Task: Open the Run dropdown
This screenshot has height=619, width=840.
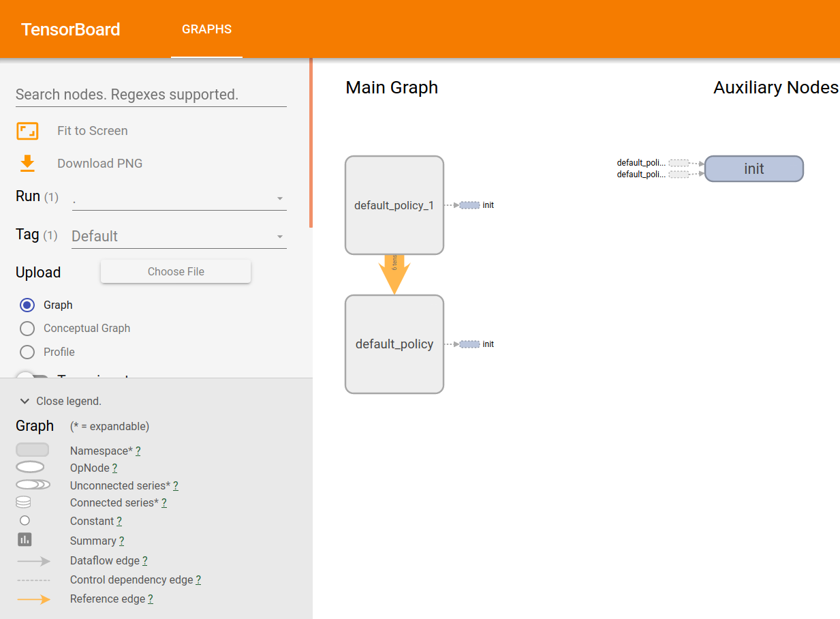Action: (x=178, y=198)
